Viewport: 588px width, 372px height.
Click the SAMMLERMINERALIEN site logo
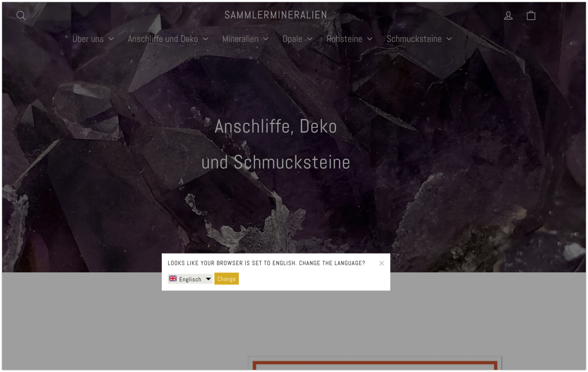[x=276, y=15]
